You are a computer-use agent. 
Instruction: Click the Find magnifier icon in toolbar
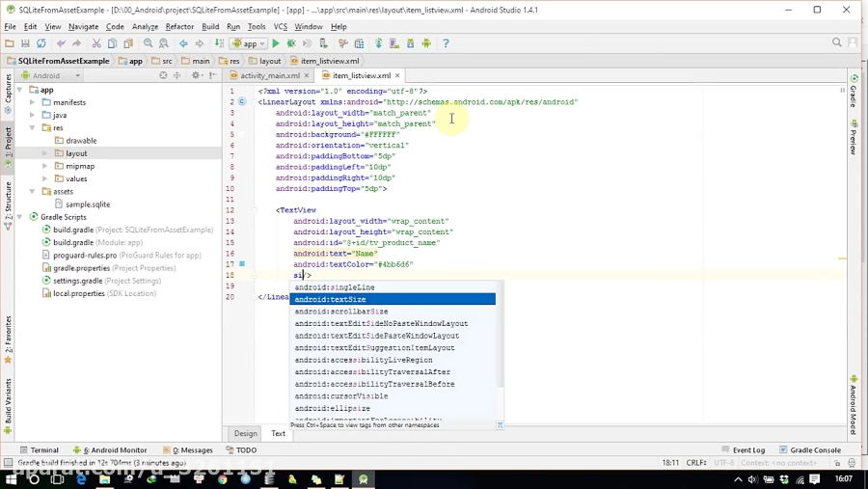coord(149,43)
